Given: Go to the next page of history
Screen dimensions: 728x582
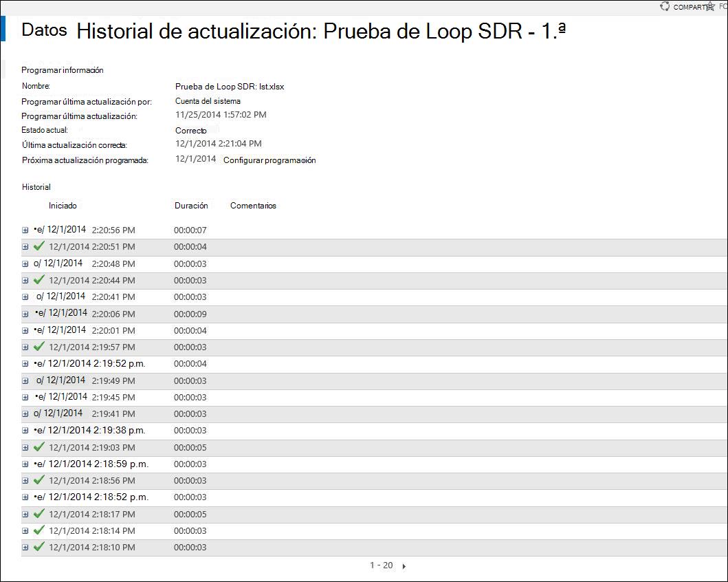Looking at the screenshot, I should [x=404, y=566].
